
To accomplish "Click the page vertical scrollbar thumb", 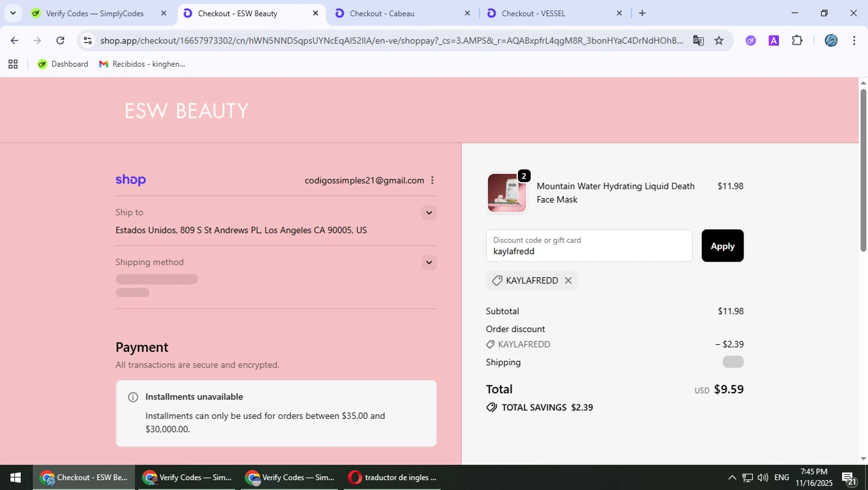I will pyautogui.click(x=863, y=170).
